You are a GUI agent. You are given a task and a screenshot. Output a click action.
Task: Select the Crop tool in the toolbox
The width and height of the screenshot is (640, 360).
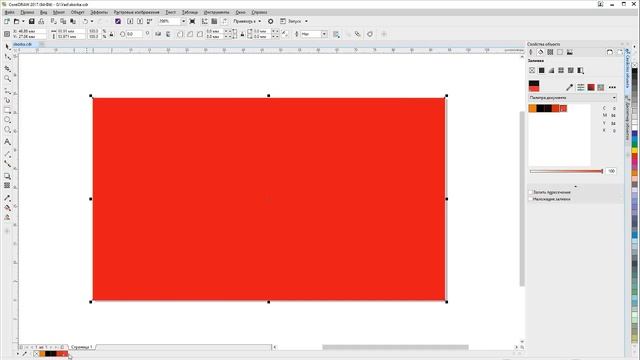tap(7, 68)
